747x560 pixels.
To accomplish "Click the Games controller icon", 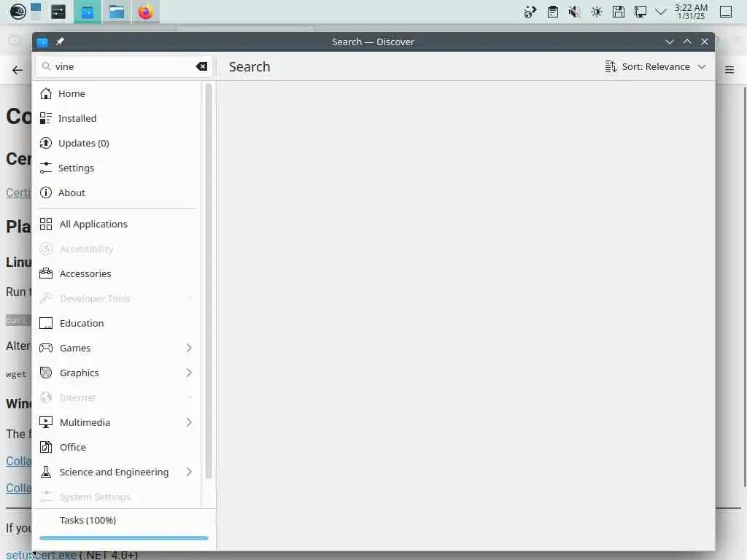I will 46,348.
